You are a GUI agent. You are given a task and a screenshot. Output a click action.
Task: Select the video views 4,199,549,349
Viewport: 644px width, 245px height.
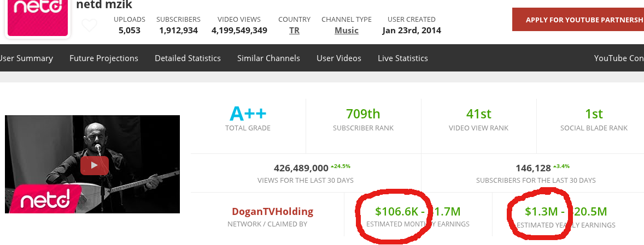[x=239, y=31]
